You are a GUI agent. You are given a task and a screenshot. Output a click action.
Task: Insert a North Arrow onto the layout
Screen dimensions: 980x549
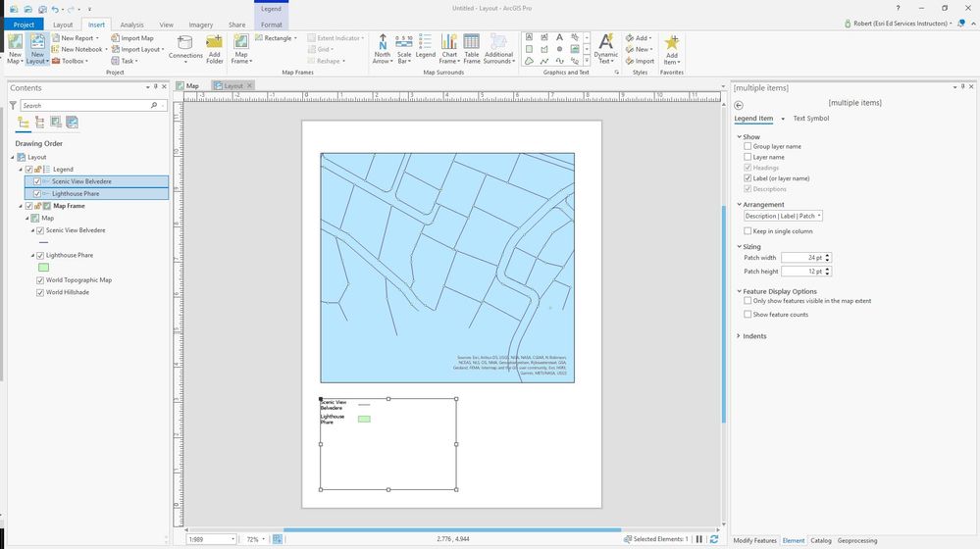coord(382,49)
